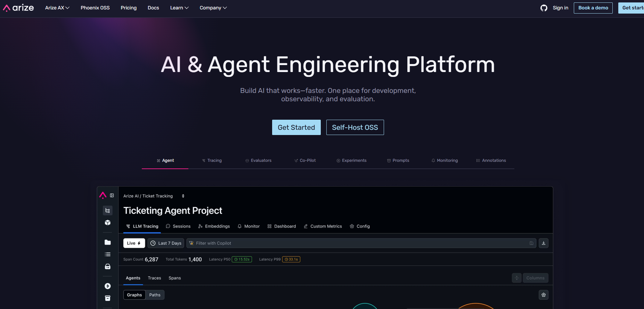Open the LLM Tracing tab

click(x=142, y=227)
